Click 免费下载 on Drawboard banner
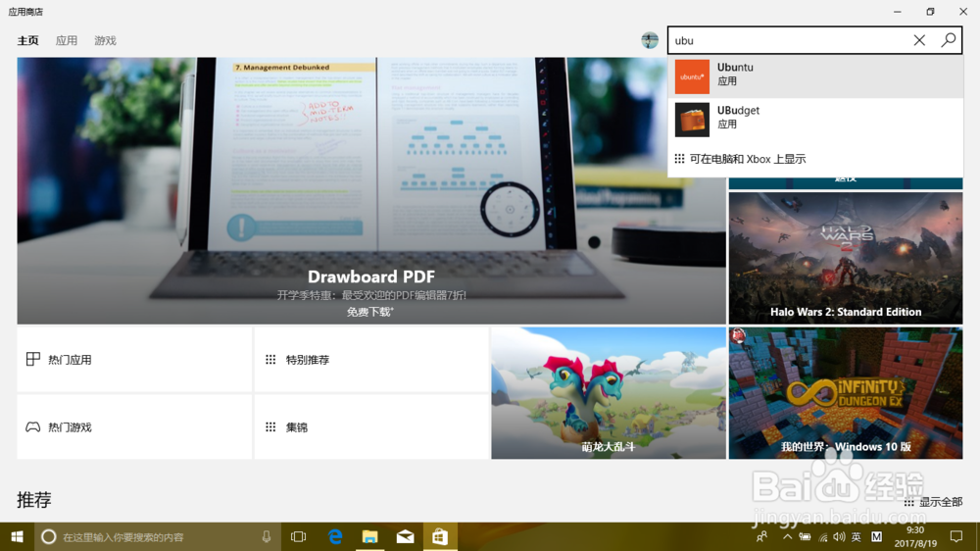Screen dimensions: 980x551 [x=370, y=312]
